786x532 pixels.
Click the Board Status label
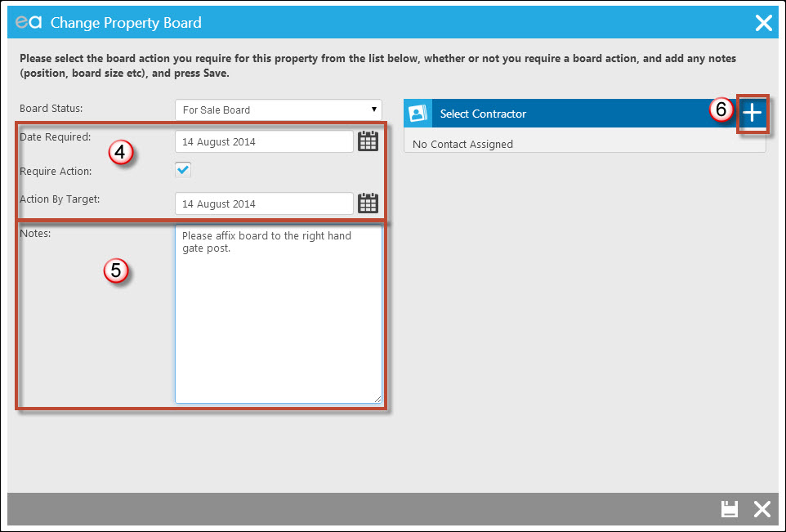point(51,109)
